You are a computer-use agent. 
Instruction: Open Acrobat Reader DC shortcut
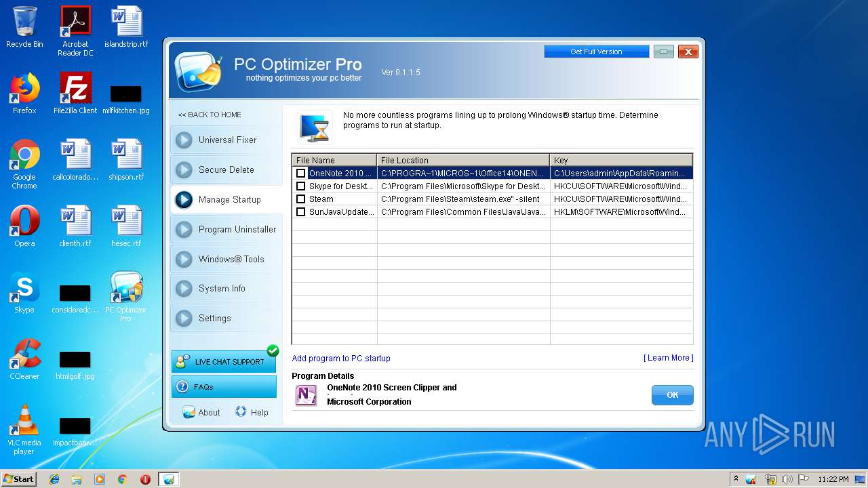coord(75,30)
